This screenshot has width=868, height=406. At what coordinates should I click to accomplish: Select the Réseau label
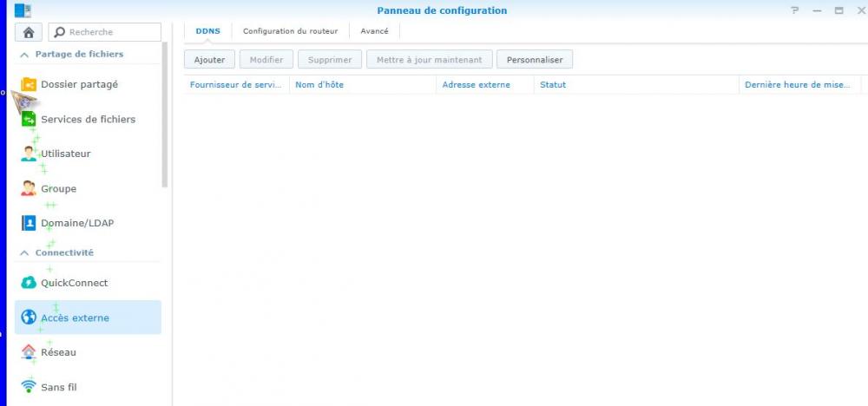(59, 352)
